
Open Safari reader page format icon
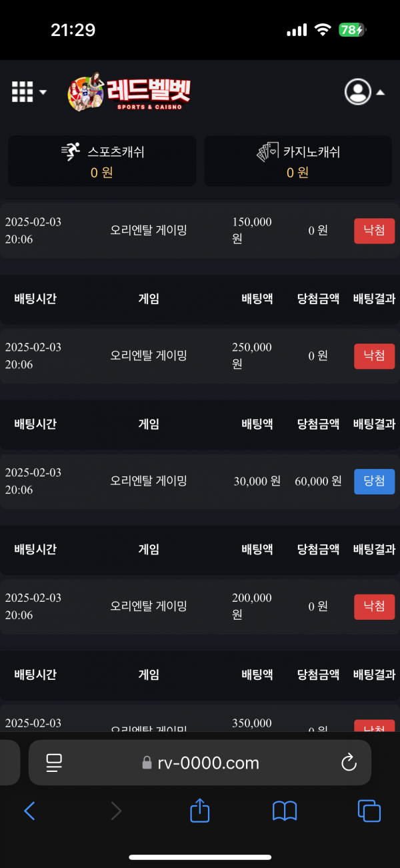coord(54,763)
